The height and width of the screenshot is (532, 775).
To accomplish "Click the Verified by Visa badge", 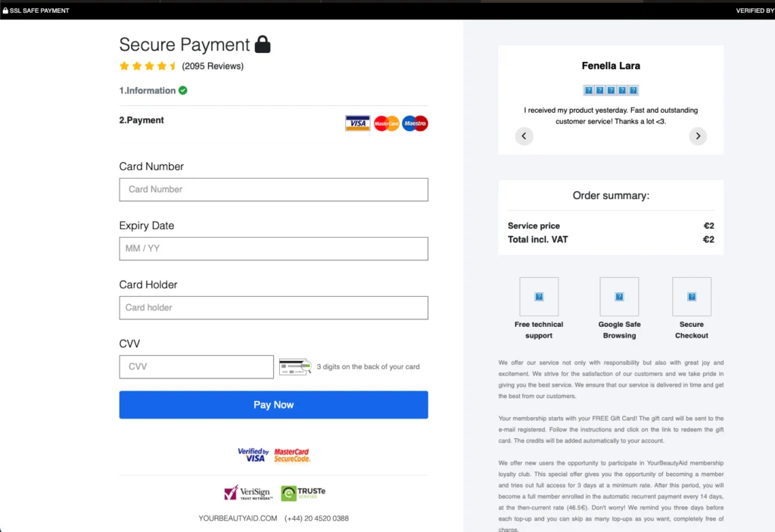I will pyautogui.click(x=253, y=455).
